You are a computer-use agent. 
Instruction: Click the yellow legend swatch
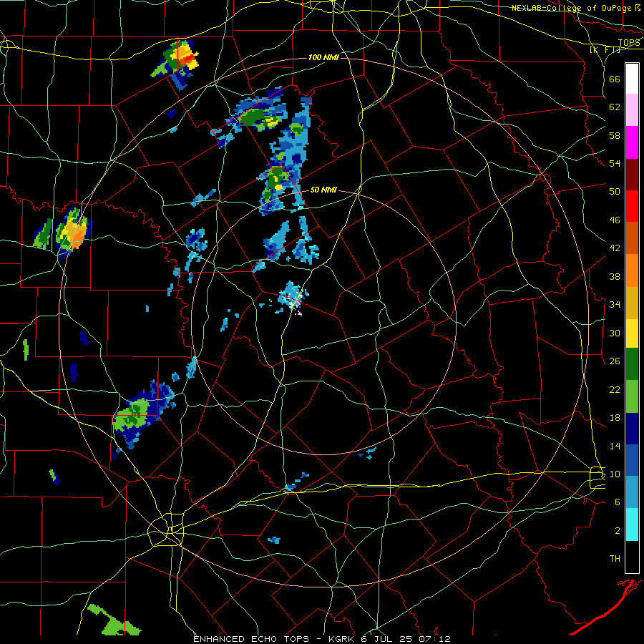632,333
